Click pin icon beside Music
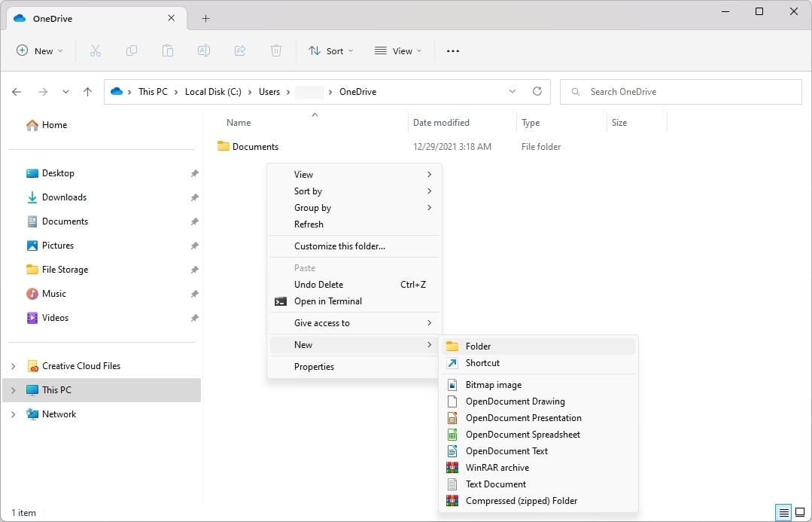 (x=194, y=294)
